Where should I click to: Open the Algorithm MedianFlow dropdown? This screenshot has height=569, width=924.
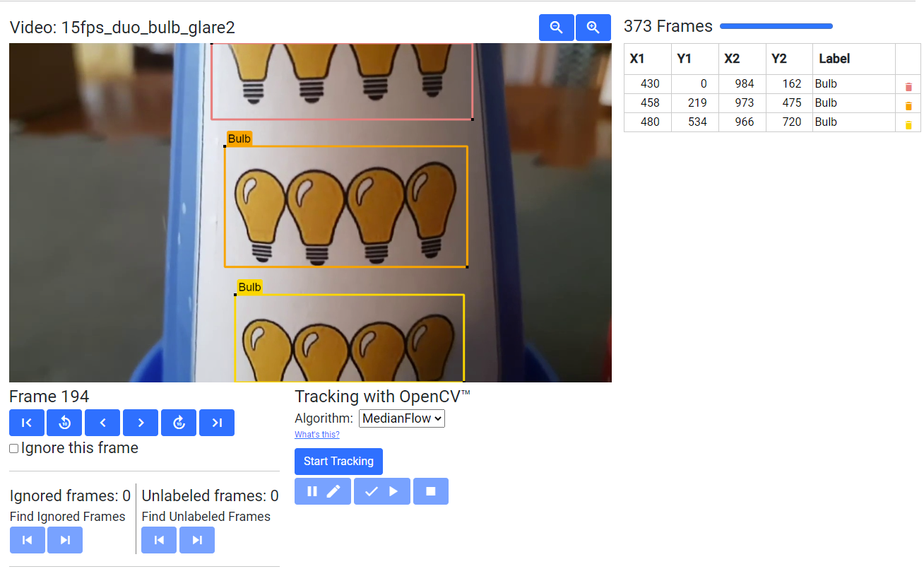point(401,418)
